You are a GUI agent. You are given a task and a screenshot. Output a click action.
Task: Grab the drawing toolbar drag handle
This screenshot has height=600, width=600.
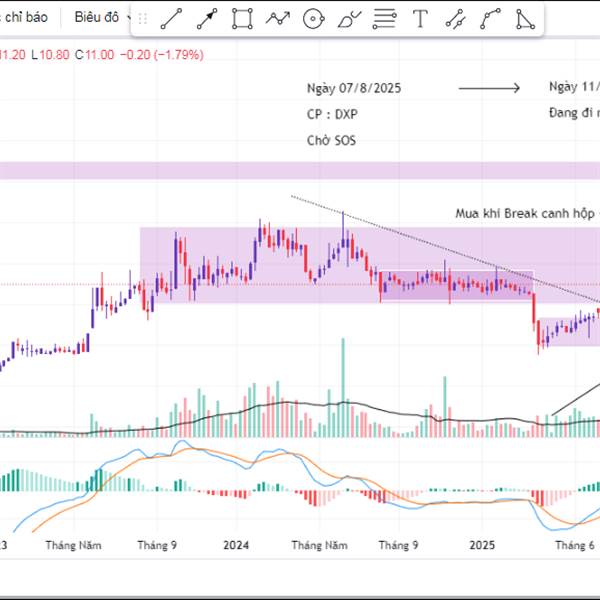pyautogui.click(x=142, y=18)
